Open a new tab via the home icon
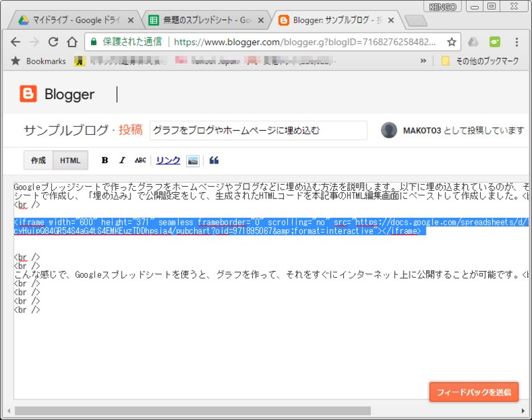Viewport: 532px width, 420px height. tap(72, 41)
